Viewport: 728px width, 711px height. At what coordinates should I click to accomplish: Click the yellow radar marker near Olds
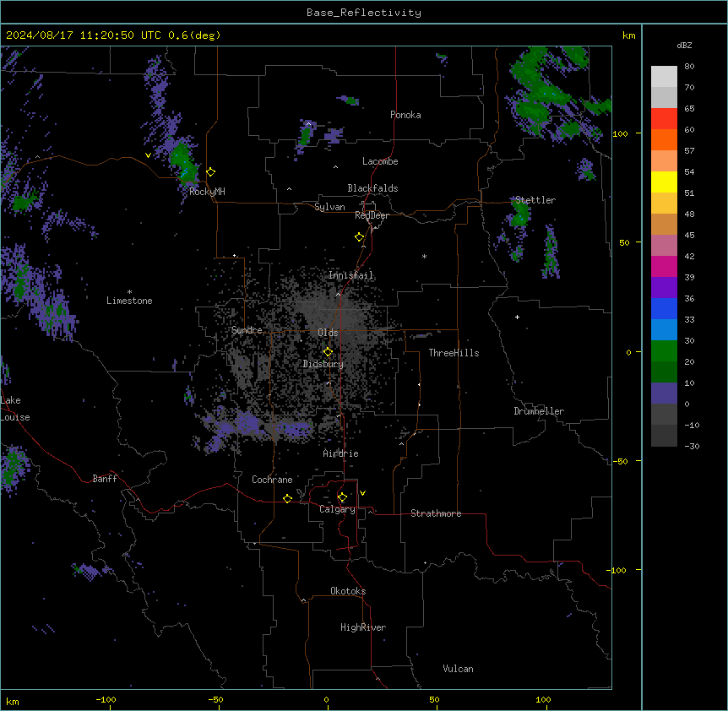[x=328, y=352]
